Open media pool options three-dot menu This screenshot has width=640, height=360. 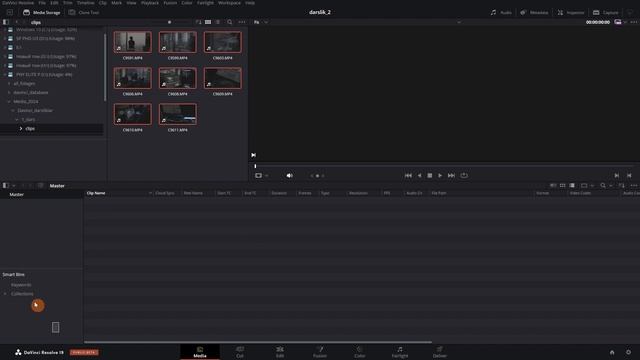[x=633, y=186]
